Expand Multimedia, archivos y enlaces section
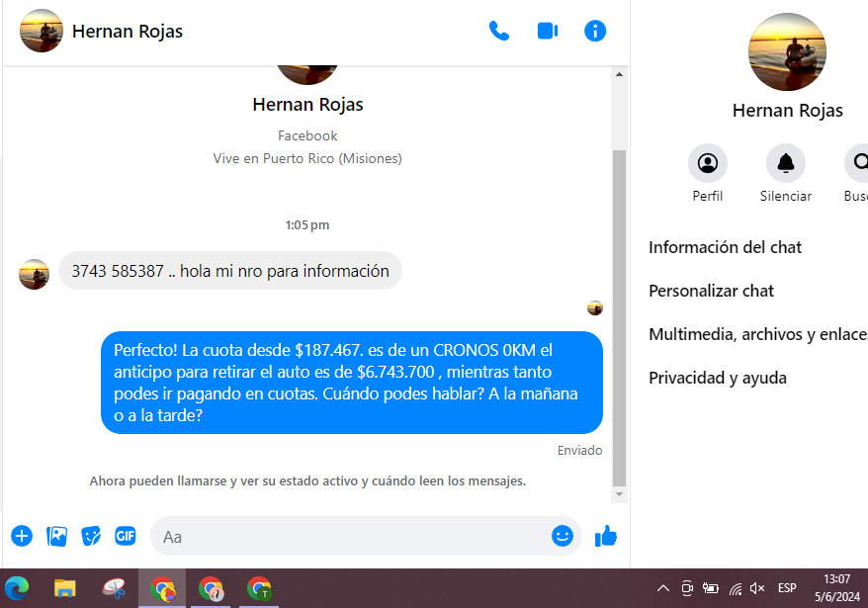Image resolution: width=868 pixels, height=608 pixels. click(758, 334)
